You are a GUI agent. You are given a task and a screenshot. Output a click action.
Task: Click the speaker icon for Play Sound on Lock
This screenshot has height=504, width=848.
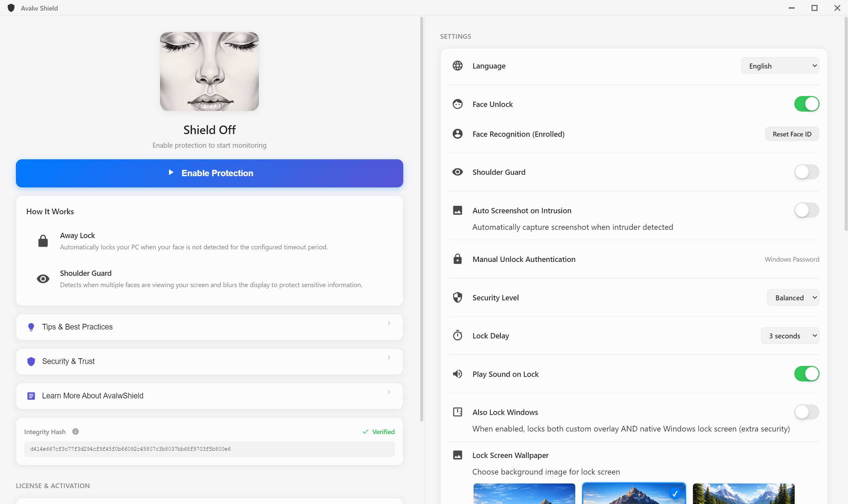(x=458, y=374)
